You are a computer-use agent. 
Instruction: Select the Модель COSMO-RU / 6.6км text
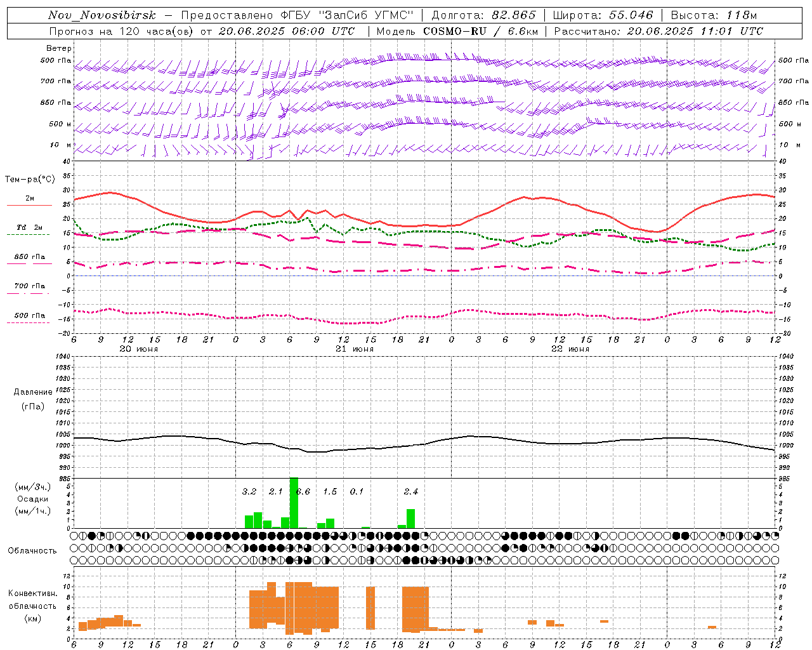[x=457, y=31]
